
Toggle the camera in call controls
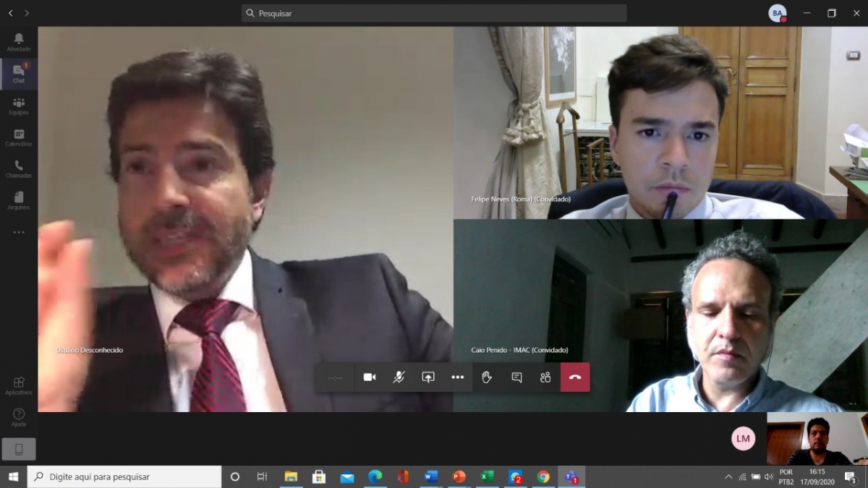[370, 377]
